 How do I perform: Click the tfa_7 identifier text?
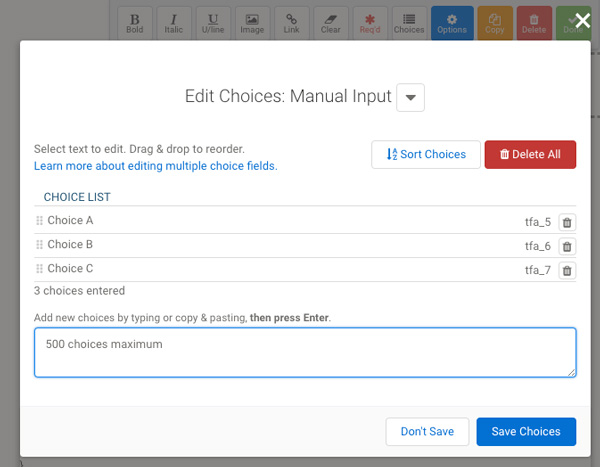pos(538,270)
